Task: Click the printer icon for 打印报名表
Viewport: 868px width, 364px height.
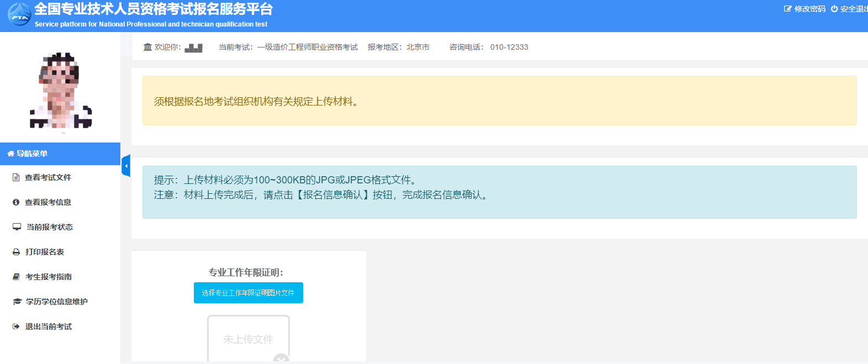Action: click(x=16, y=252)
